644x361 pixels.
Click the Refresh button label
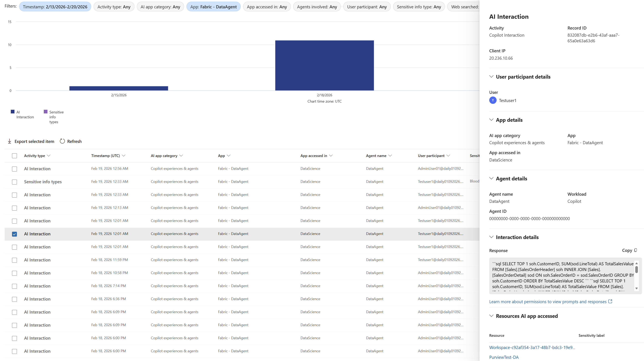[x=75, y=141]
